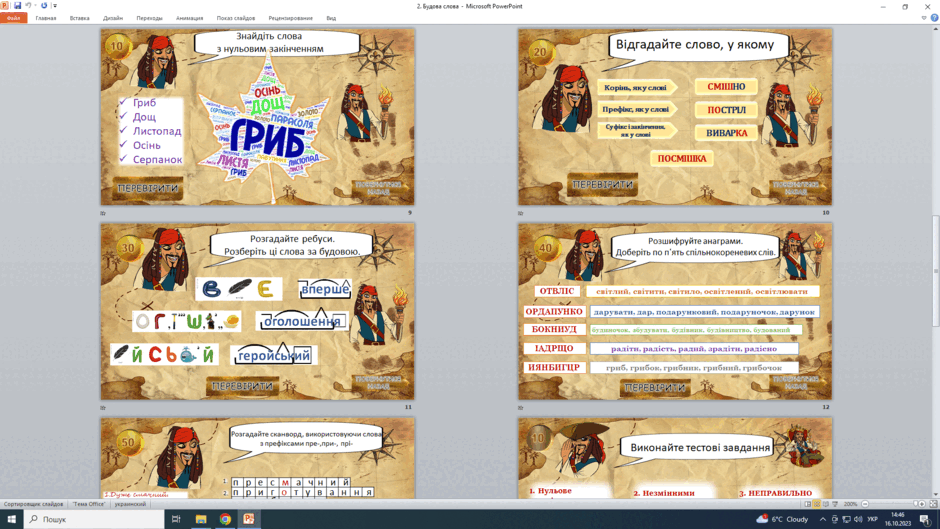Viewport: 940px width, 529px height.
Task: Switch to the Анимация ribbon tab
Action: (x=189, y=18)
